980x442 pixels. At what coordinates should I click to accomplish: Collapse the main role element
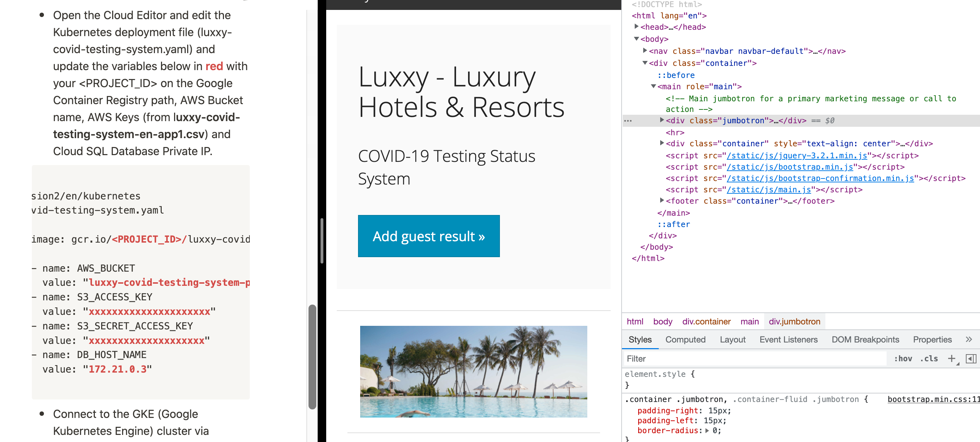point(653,86)
